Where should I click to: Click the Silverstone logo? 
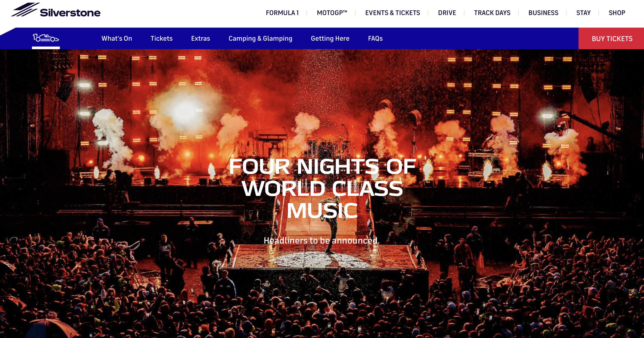click(56, 10)
